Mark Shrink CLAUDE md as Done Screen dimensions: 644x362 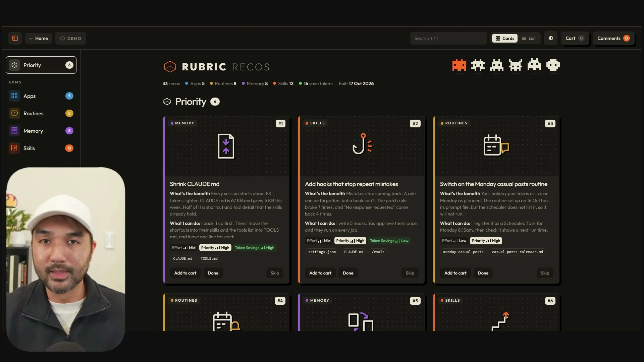tap(213, 273)
